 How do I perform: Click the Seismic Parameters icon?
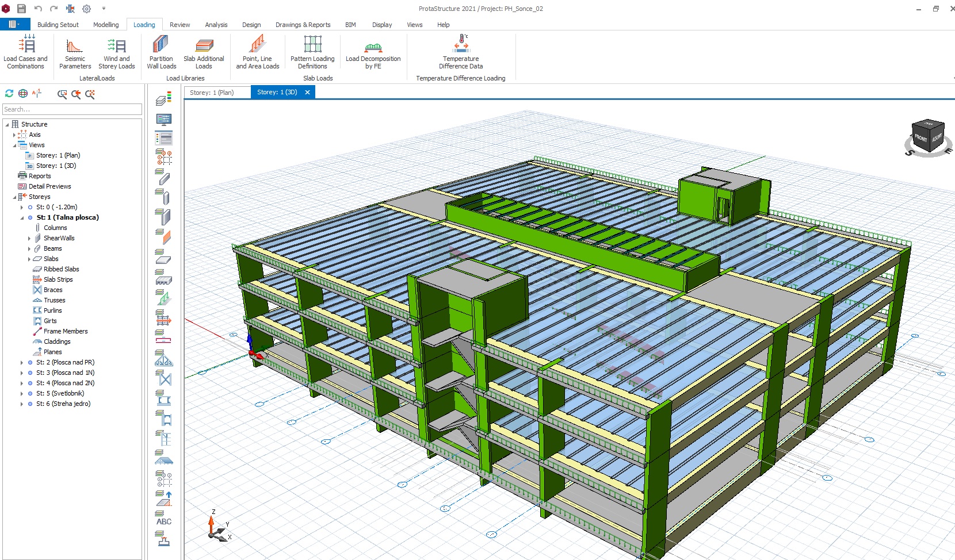pyautogui.click(x=75, y=52)
